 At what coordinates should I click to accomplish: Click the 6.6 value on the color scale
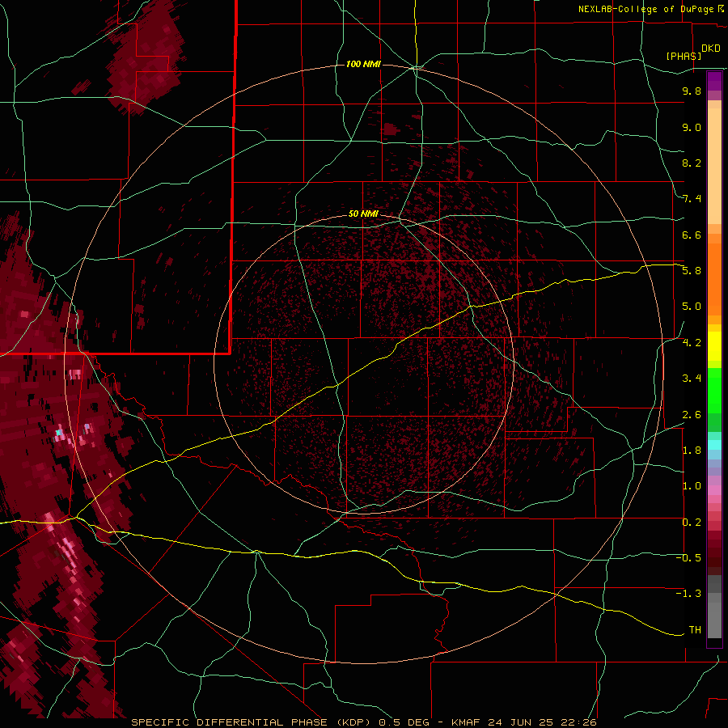tap(692, 235)
